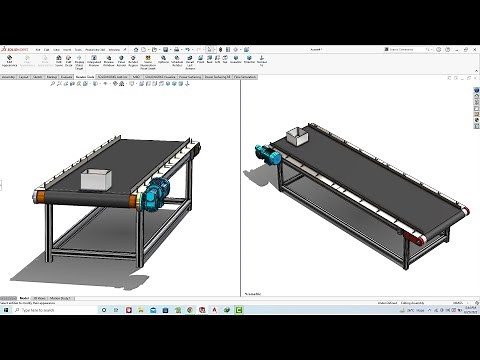Click the Undo icon in the title toolbar

pyautogui.click(x=187, y=49)
